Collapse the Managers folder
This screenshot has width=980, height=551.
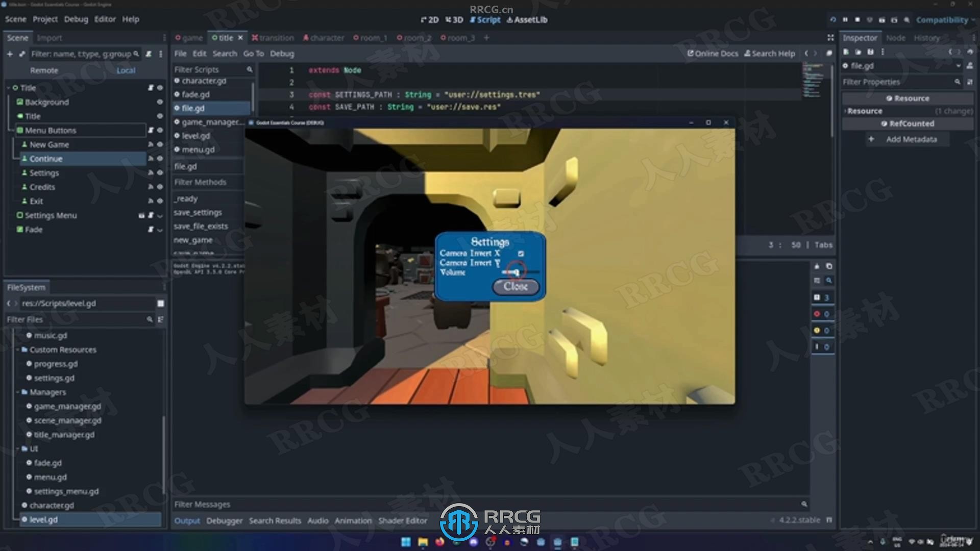pyautogui.click(x=18, y=392)
